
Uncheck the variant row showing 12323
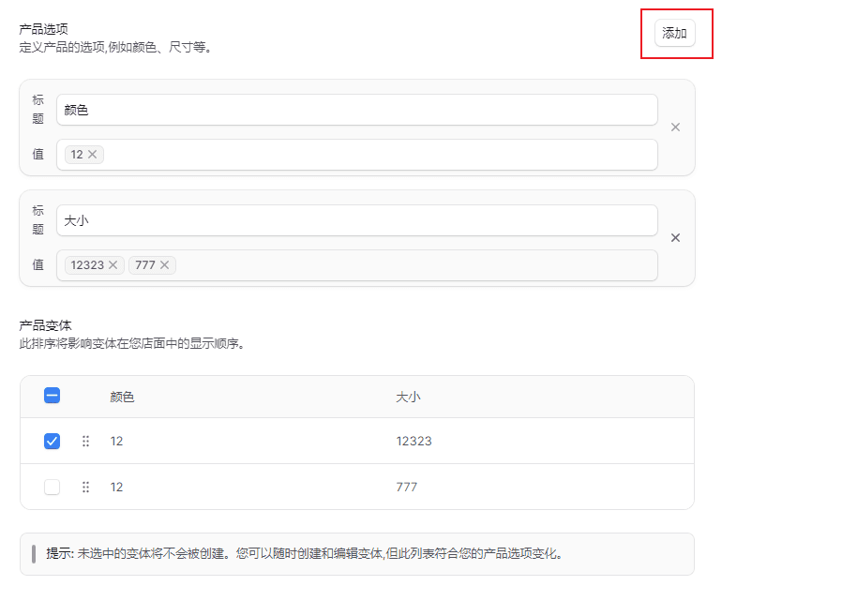[52, 441]
